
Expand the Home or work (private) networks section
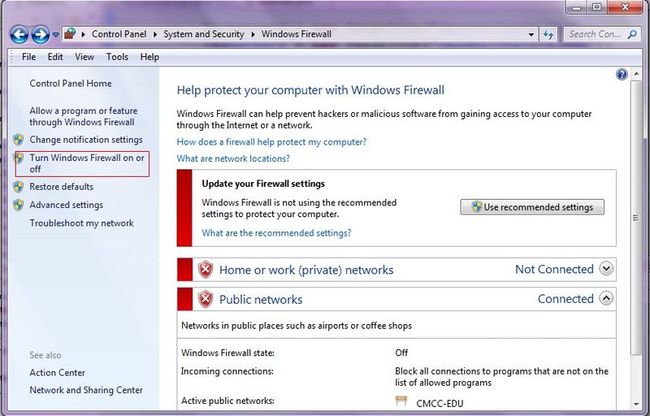(606, 269)
